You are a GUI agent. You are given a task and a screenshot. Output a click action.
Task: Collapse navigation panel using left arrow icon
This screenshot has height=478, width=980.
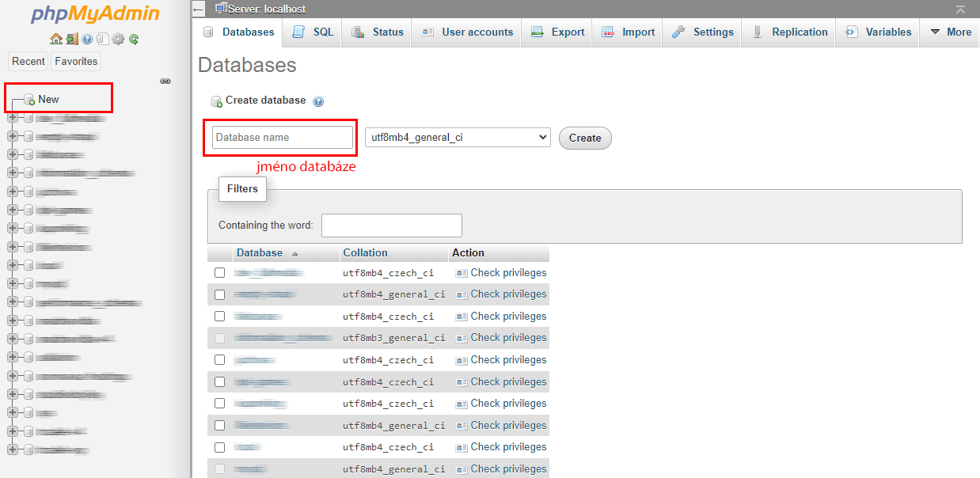(199, 9)
